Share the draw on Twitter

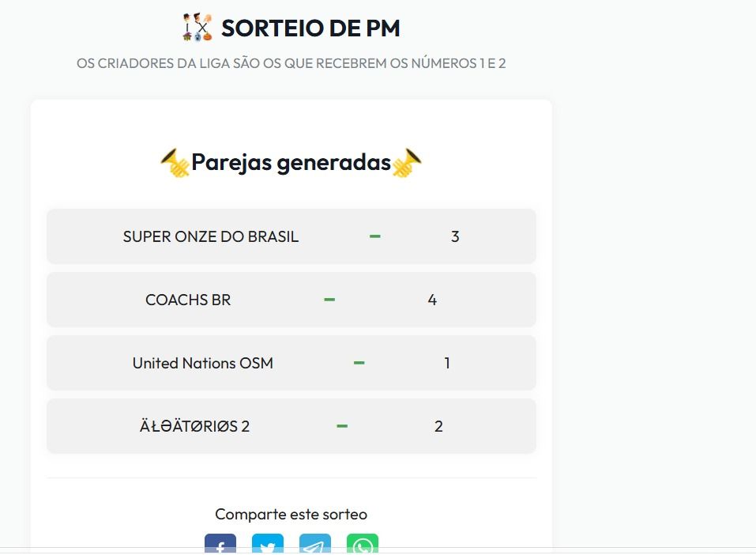pyautogui.click(x=268, y=546)
